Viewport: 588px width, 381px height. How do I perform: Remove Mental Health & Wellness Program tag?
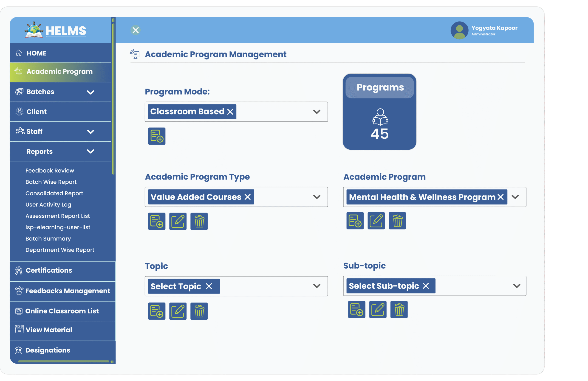tap(500, 197)
